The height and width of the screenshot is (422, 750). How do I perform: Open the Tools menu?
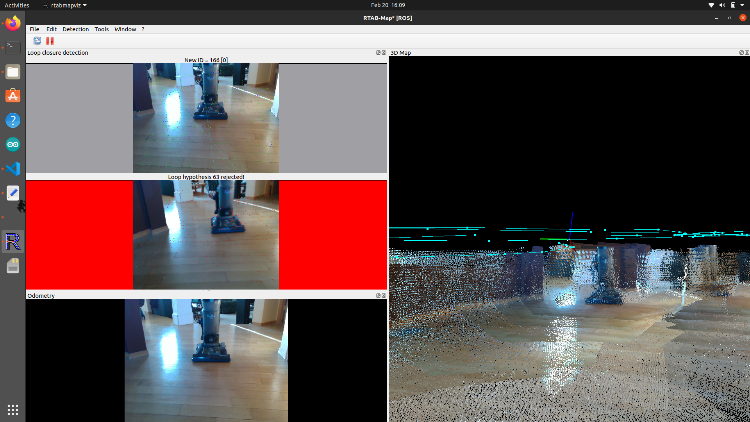pos(101,29)
